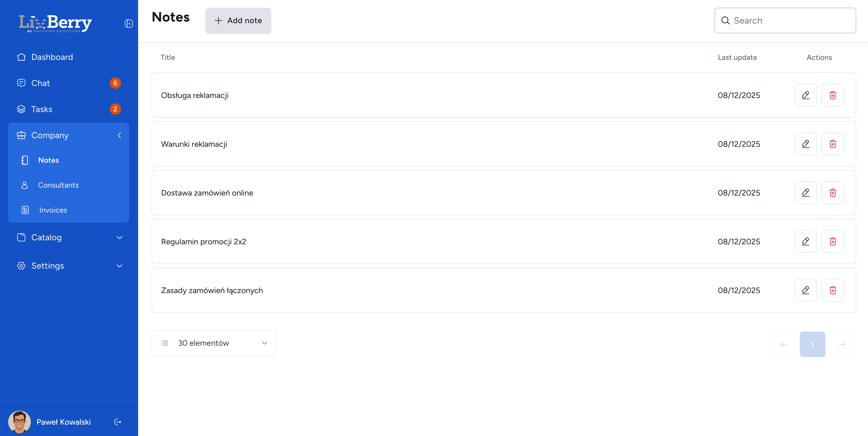Expand the Settings menu
This screenshot has height=436, width=868.
point(119,266)
